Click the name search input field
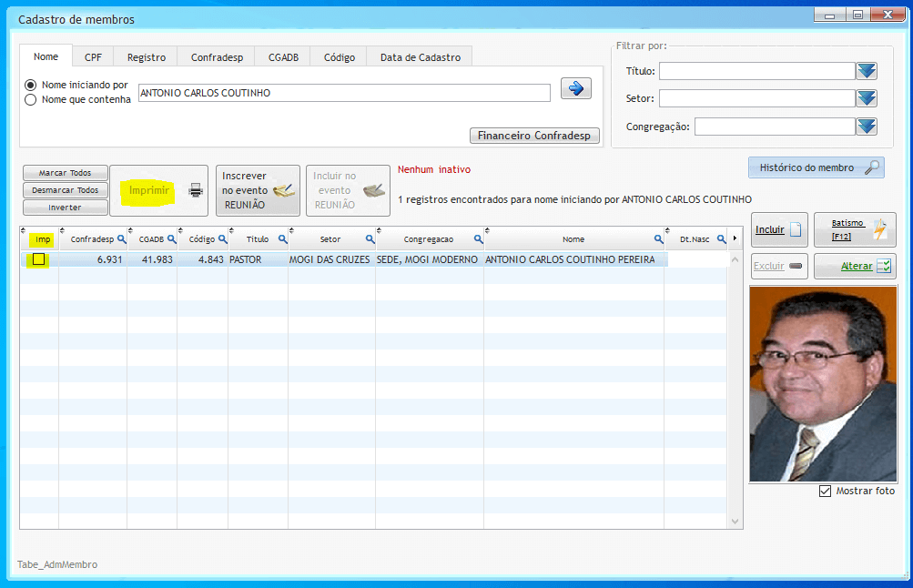Screen dimensions: 913x588 pos(344,93)
